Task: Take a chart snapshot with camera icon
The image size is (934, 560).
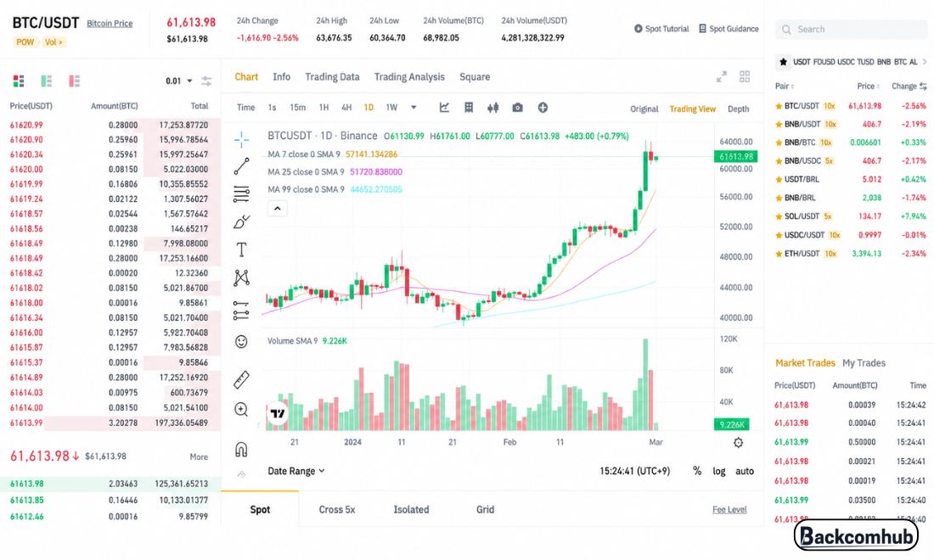Action: [518, 108]
